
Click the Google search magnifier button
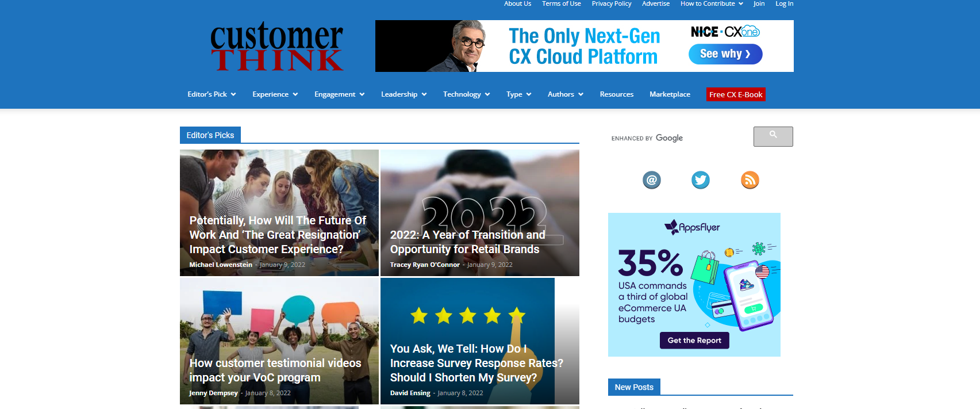coord(773,136)
